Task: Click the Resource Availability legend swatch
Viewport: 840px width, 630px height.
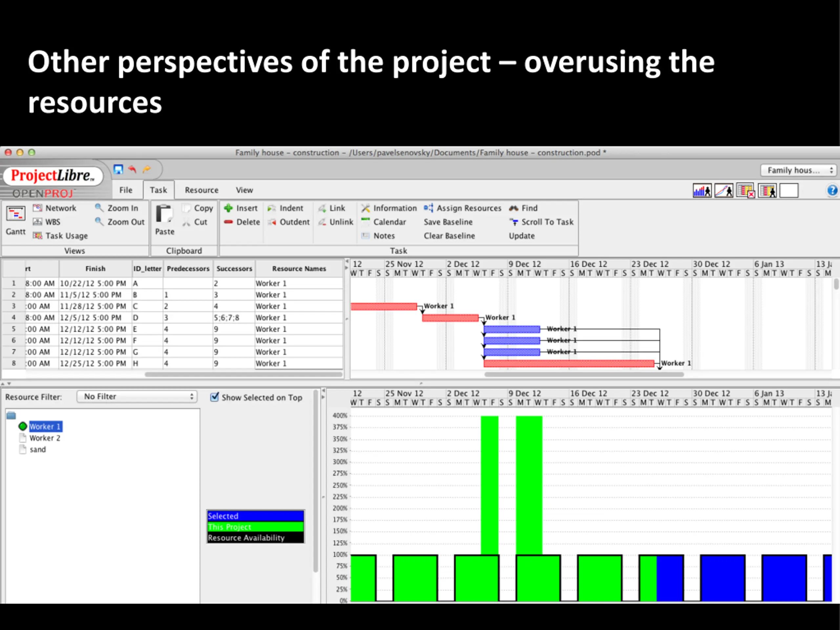Action: (256, 538)
